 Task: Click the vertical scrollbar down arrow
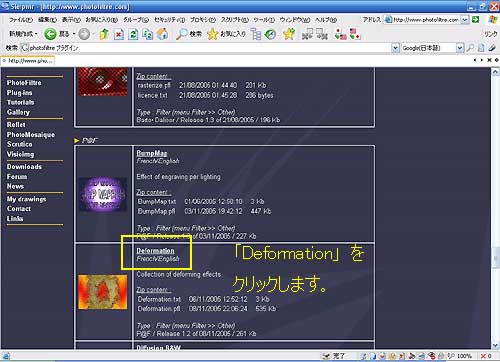click(495, 345)
